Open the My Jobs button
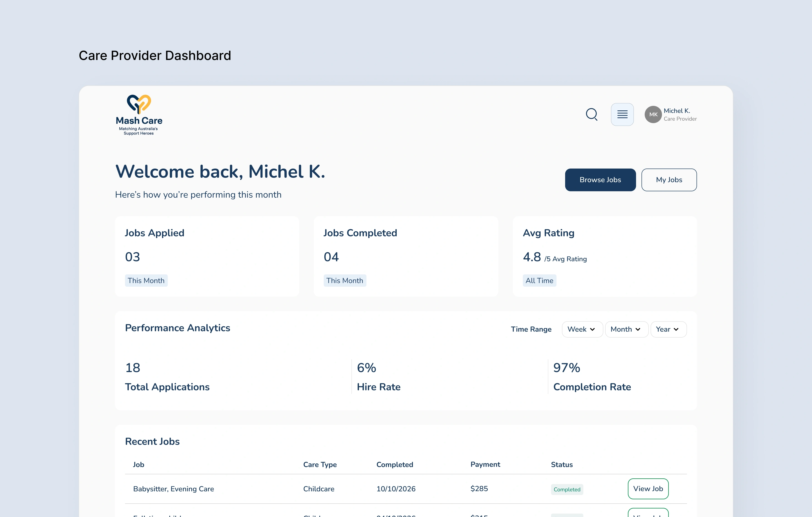Image resolution: width=812 pixels, height=517 pixels. pos(669,180)
